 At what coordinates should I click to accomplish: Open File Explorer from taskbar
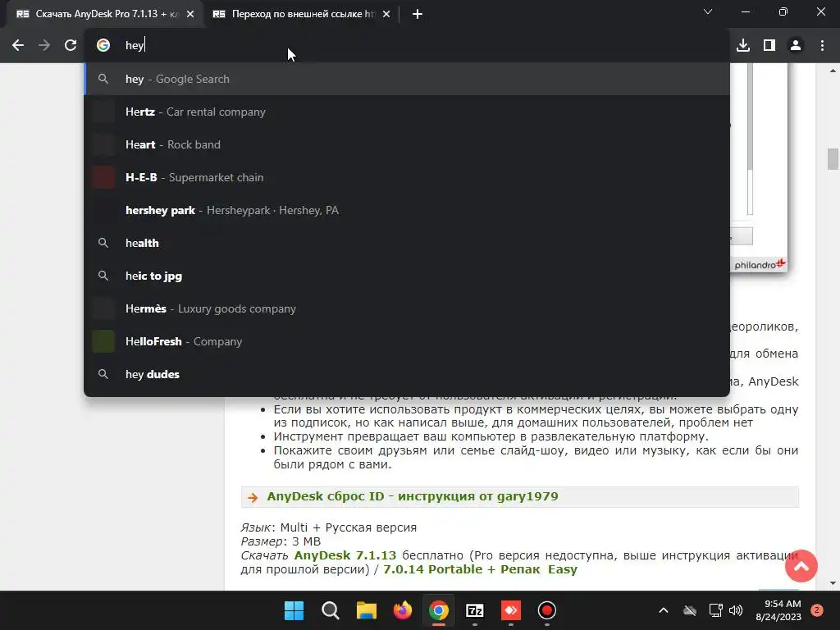[x=367, y=610]
